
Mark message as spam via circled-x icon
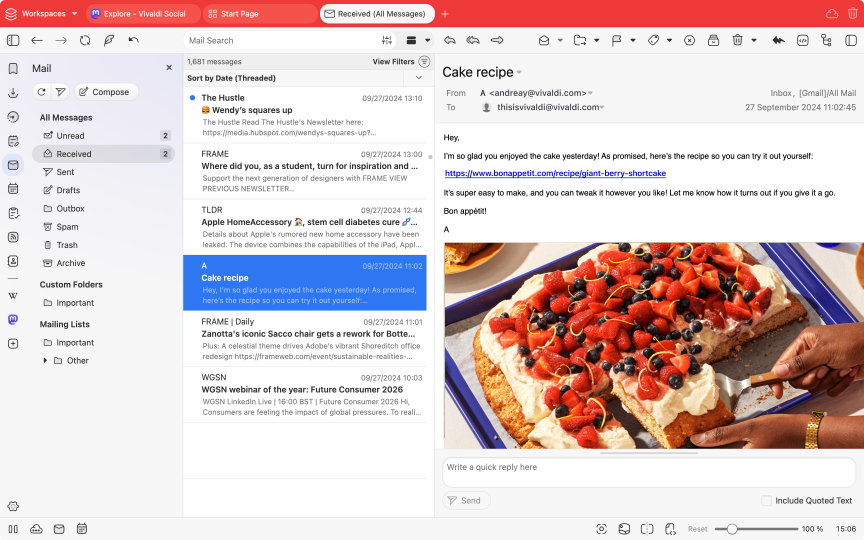point(689,40)
